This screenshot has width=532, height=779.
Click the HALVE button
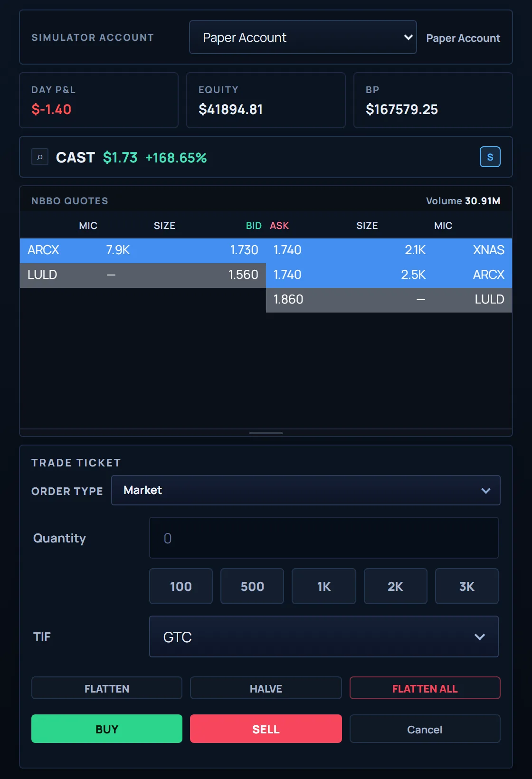266,688
